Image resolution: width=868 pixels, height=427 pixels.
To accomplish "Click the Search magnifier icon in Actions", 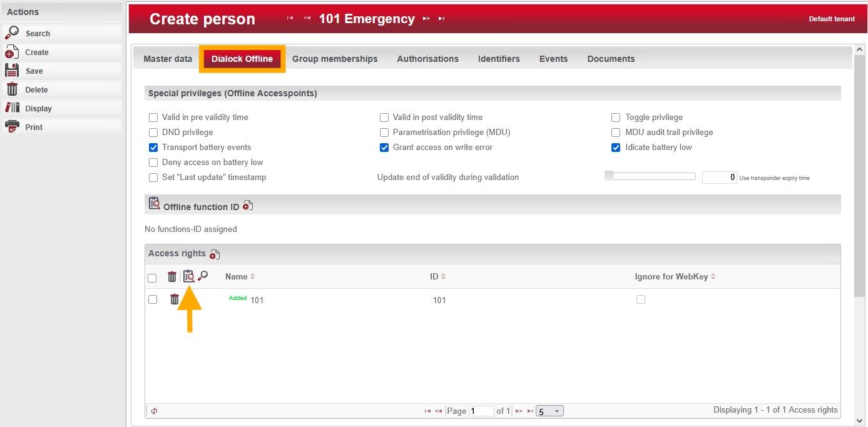I will tap(12, 33).
